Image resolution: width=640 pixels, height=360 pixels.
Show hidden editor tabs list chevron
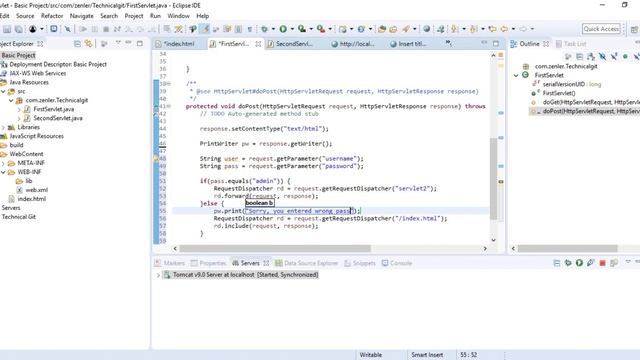[448, 43]
